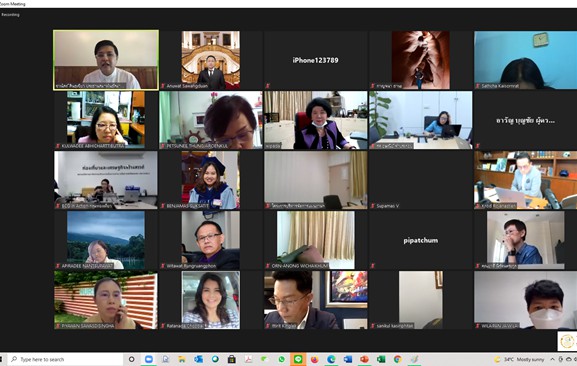Open Word from the taskbar

click(x=348, y=359)
